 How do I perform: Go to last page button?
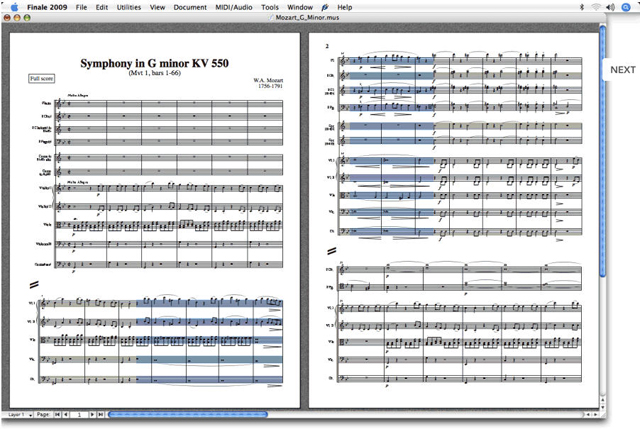100,415
